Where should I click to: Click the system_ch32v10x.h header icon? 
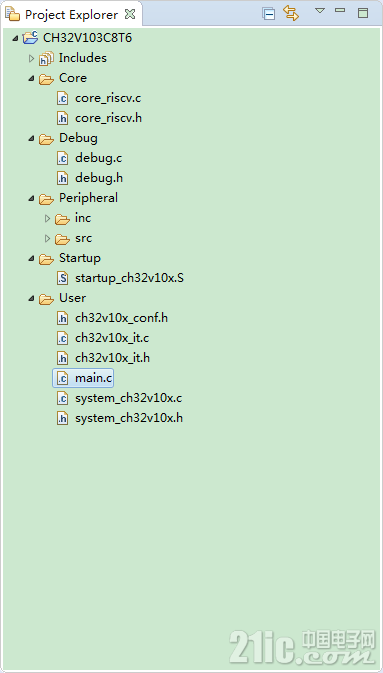63,418
